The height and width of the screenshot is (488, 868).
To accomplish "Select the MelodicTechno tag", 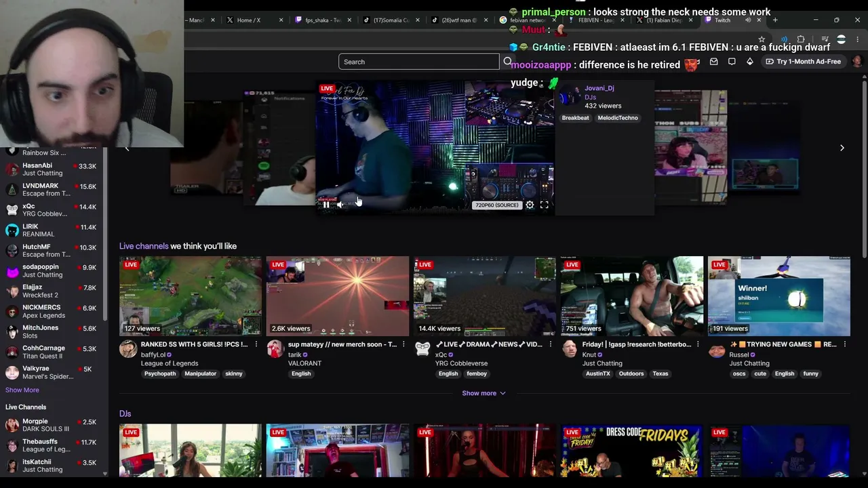I will pyautogui.click(x=618, y=118).
